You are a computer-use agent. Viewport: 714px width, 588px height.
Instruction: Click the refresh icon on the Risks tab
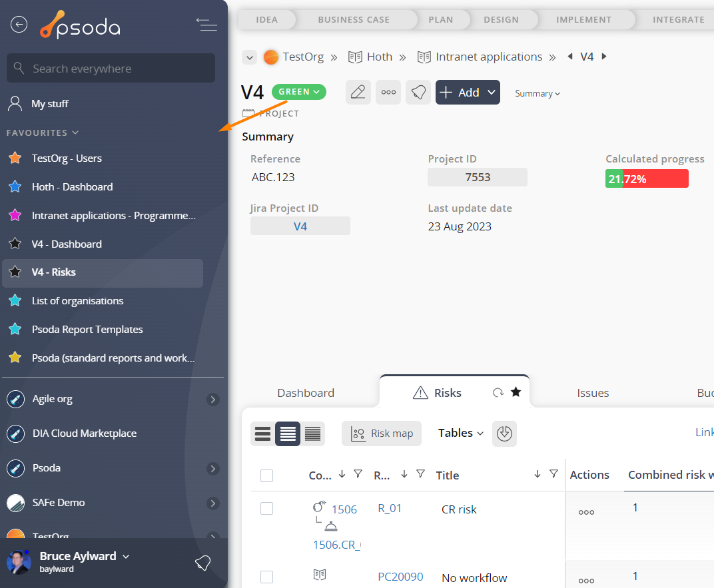498,393
